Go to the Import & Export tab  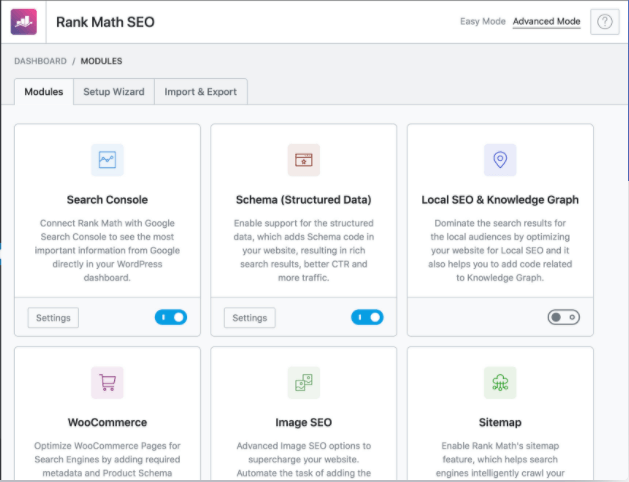pyautogui.click(x=201, y=92)
